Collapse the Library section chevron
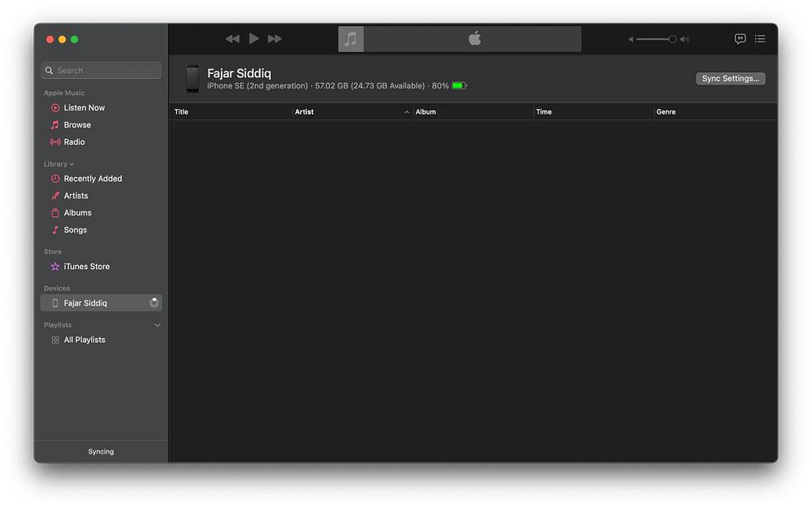This screenshot has height=508, width=812. 71,164
